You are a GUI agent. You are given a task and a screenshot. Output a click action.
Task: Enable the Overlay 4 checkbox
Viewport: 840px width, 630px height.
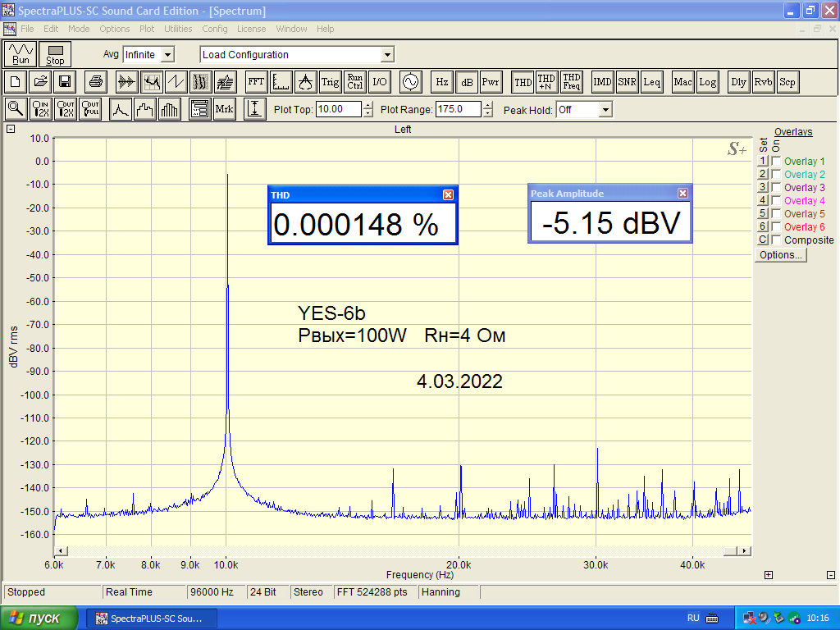[x=776, y=200]
